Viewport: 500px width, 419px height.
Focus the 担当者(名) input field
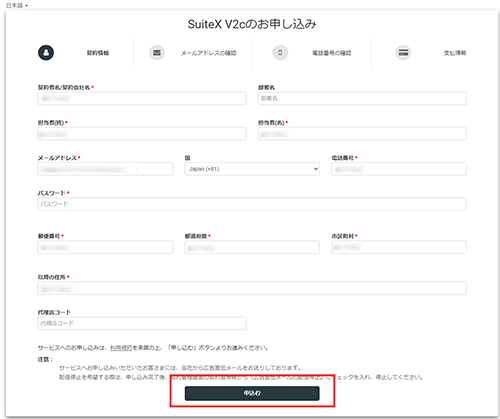click(362, 134)
